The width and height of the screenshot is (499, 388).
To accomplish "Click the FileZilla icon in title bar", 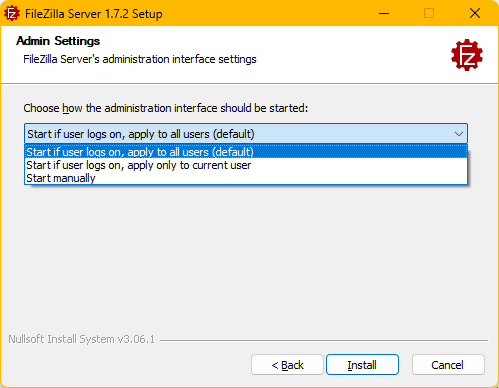I will (x=12, y=14).
